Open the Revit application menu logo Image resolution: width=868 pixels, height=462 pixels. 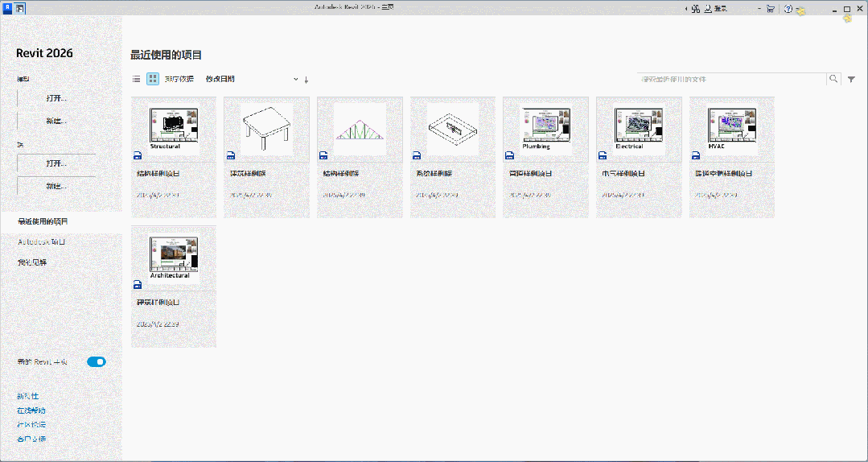[x=7, y=8]
